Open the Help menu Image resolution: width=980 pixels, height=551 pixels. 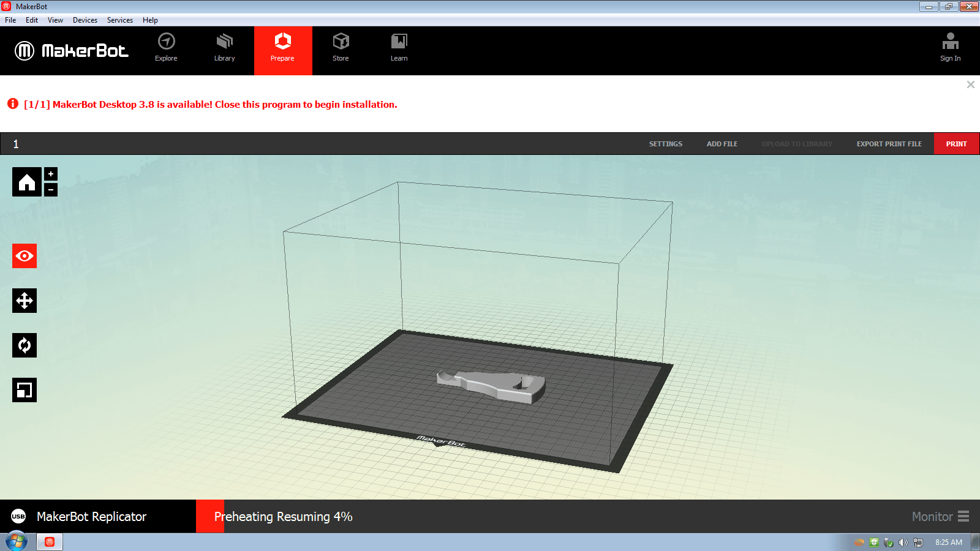[x=150, y=20]
